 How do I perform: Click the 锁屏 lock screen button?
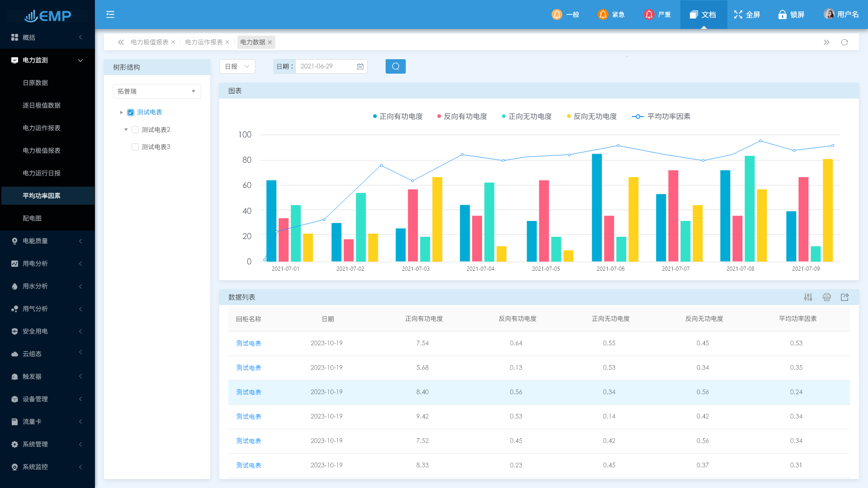pyautogui.click(x=791, y=14)
